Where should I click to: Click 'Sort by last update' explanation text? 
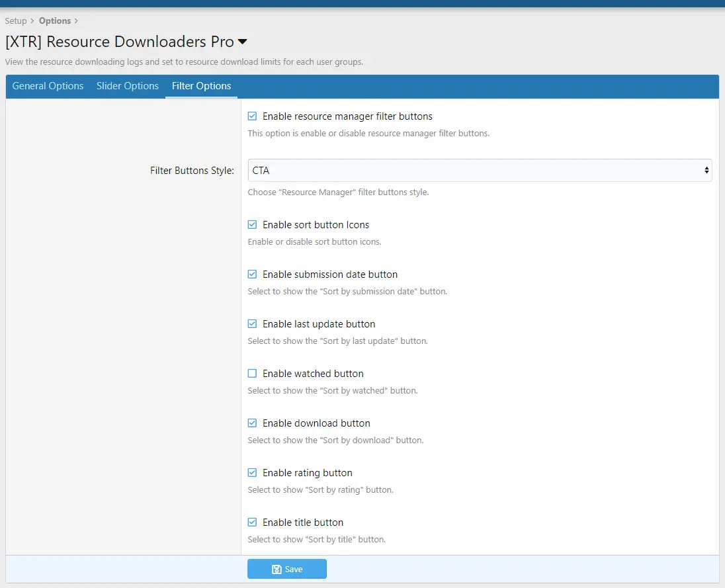[x=337, y=341]
